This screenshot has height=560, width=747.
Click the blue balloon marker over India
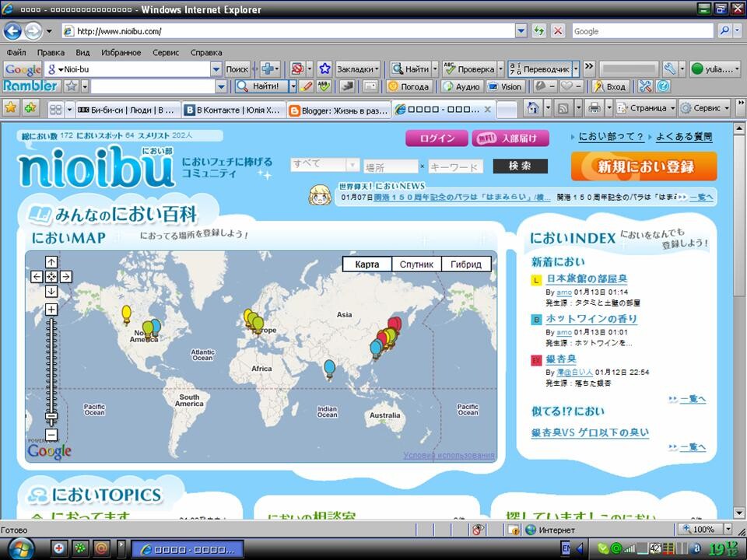click(x=329, y=369)
